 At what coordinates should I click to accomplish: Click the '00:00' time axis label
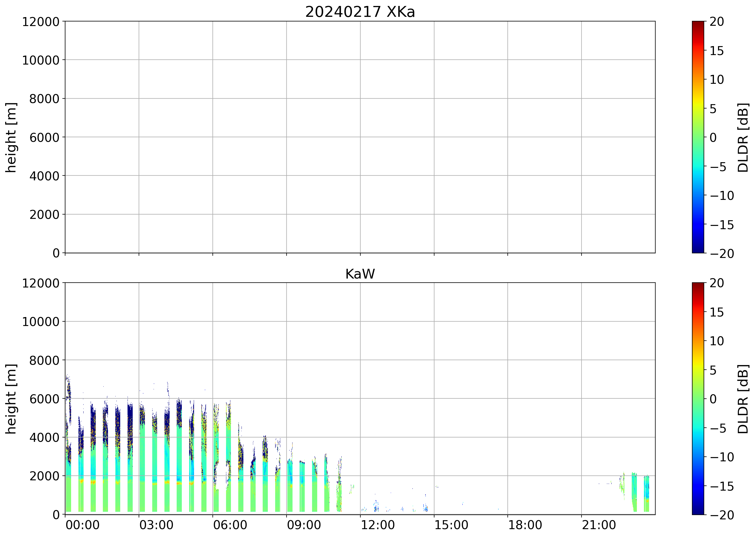[x=82, y=525]
